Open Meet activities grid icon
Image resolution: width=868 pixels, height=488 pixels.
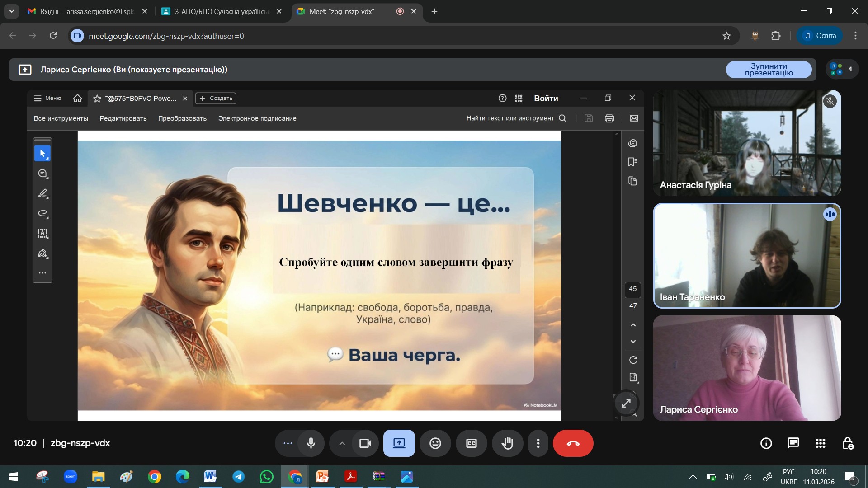pyautogui.click(x=820, y=443)
